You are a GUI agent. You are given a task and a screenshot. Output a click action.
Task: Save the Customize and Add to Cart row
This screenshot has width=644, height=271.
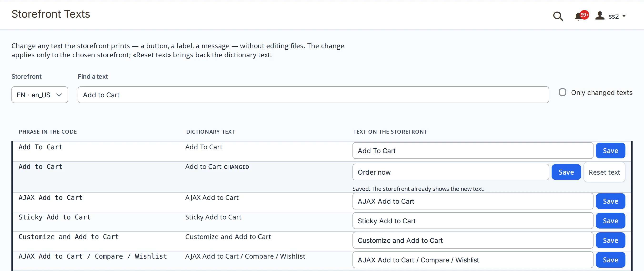point(610,240)
